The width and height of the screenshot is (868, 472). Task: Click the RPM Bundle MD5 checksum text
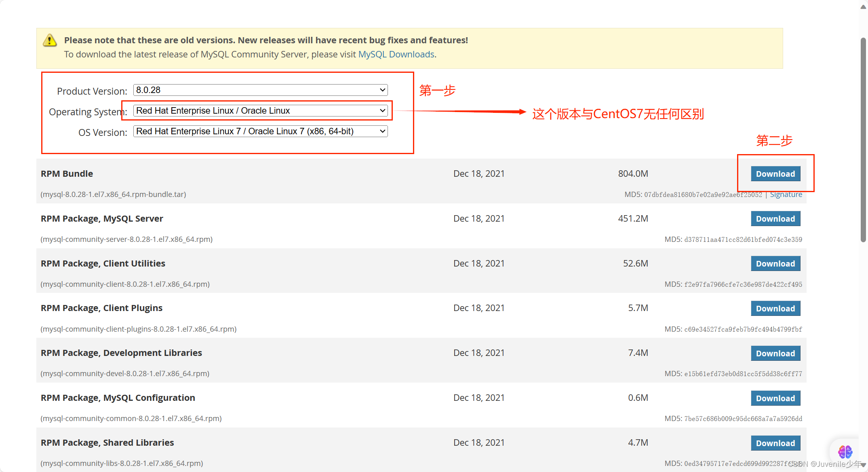[703, 195]
